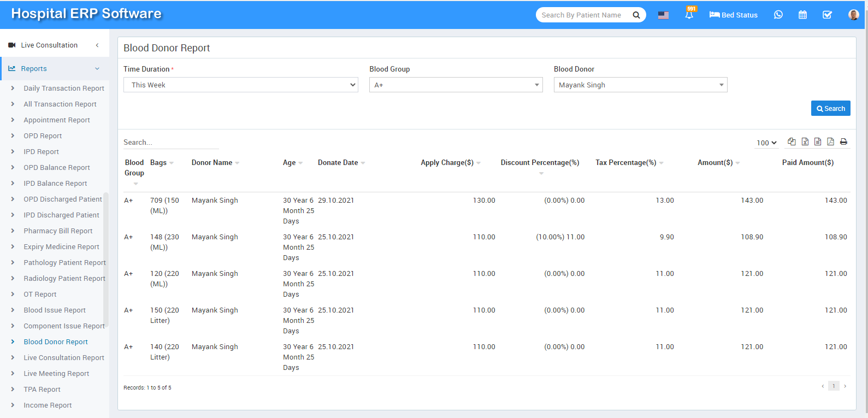Click the US flag language selector
Image resolution: width=868 pixels, height=418 pixels.
click(663, 15)
